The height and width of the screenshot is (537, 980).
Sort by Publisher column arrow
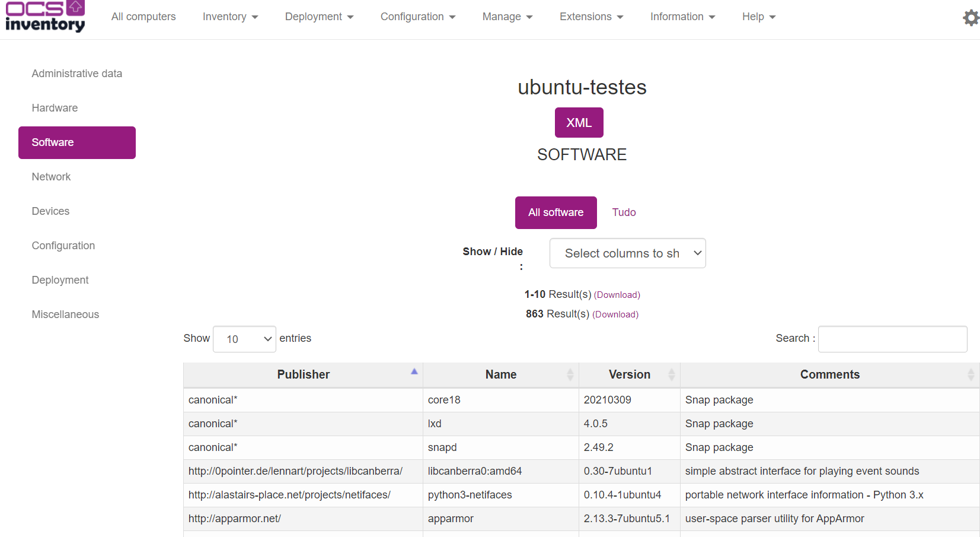414,371
